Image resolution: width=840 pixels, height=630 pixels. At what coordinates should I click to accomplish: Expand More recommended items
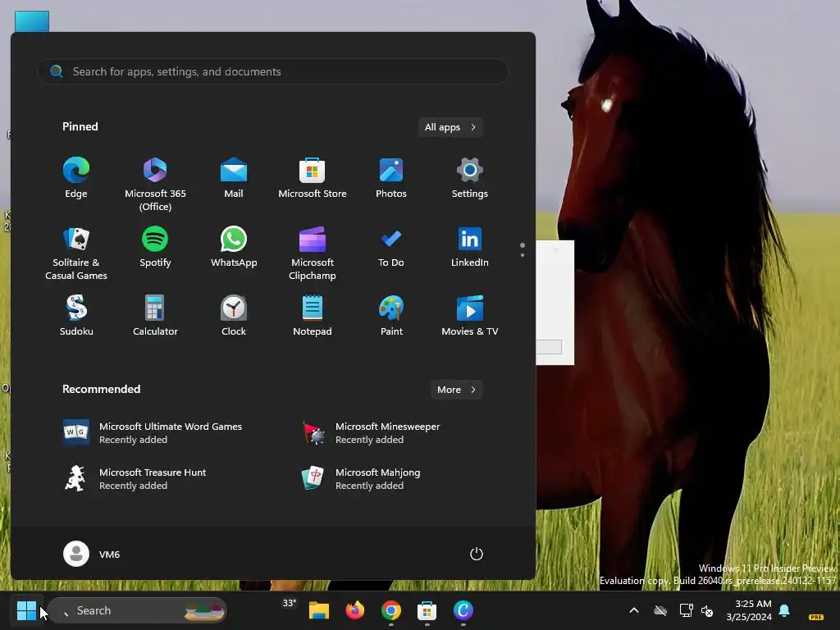point(457,390)
